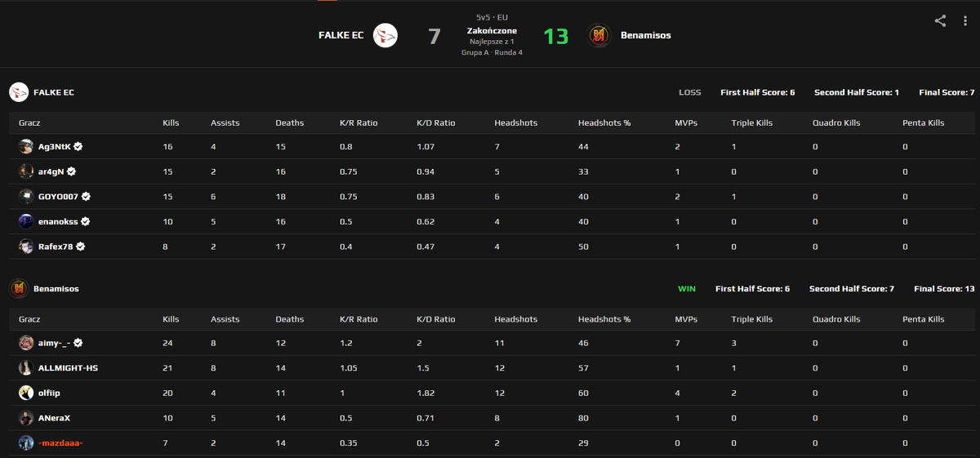Screen dimensions: 980x458
Task: Click aimy-_- kills value 24
Action: coord(167,343)
